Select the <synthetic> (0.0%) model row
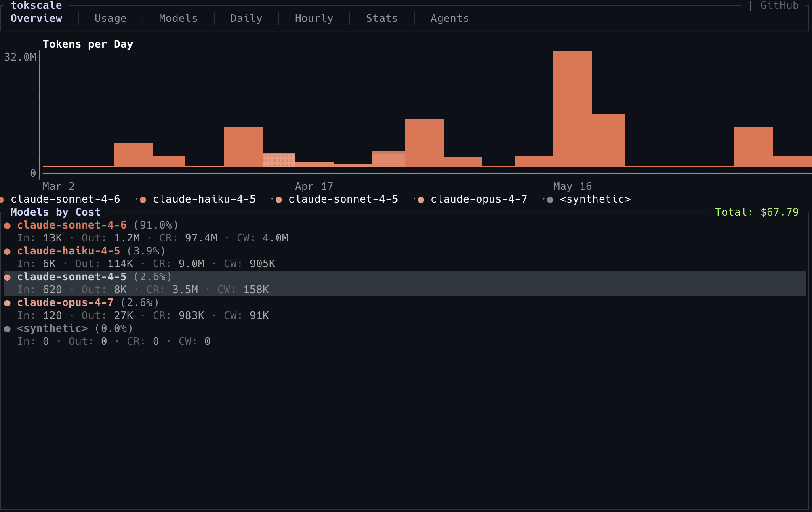 tap(405, 335)
